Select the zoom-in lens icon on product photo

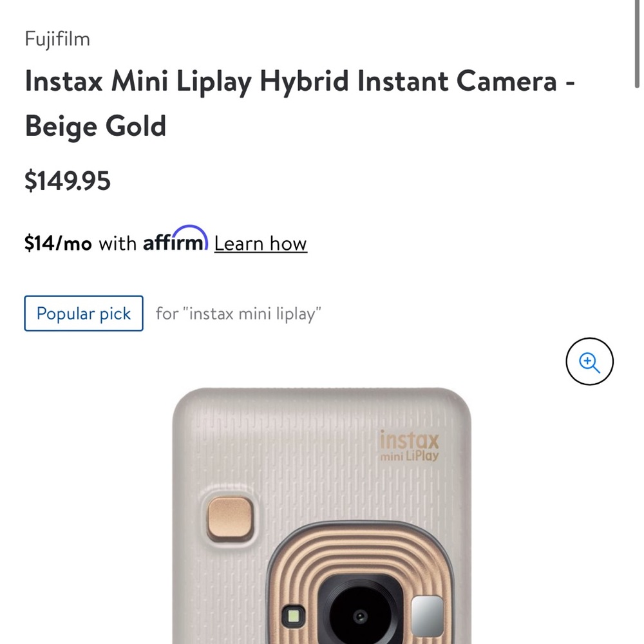[x=590, y=362]
